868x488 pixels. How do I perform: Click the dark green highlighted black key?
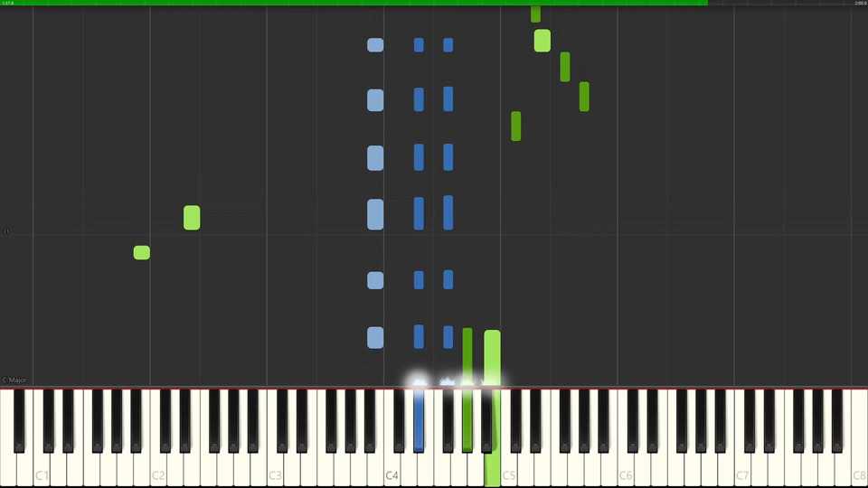[x=467, y=420]
